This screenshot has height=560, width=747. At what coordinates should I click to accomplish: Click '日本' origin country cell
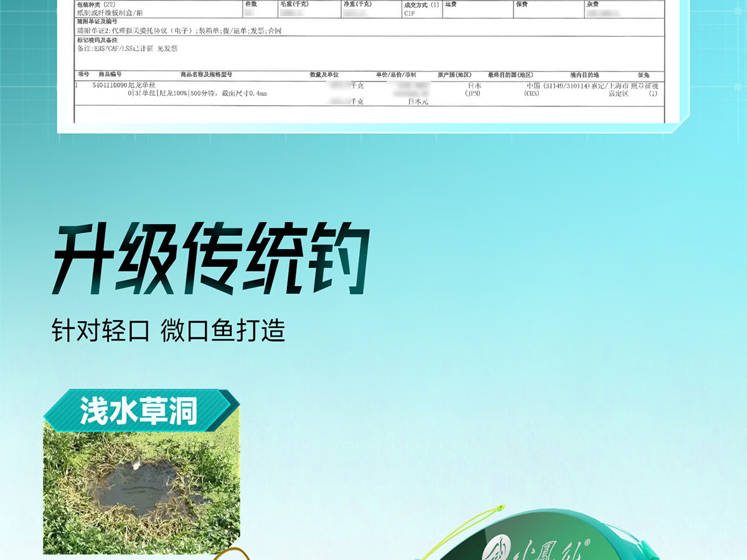pyautogui.click(x=474, y=86)
